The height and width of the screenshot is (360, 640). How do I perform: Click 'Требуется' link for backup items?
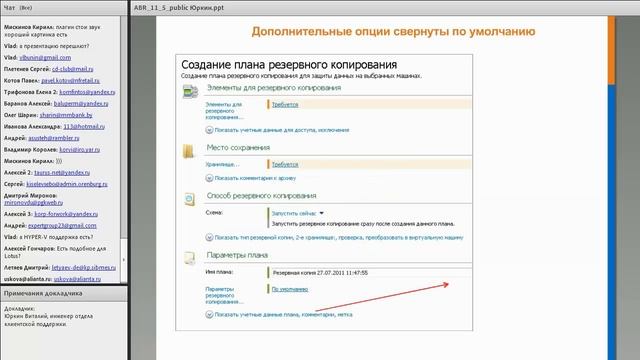tap(285, 104)
